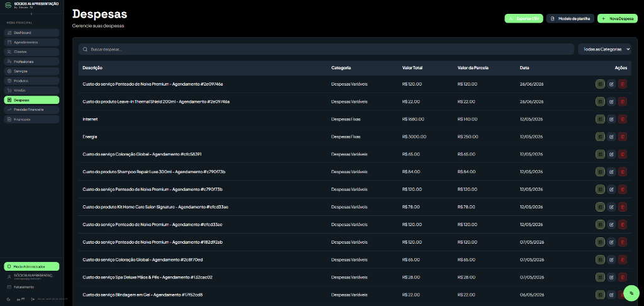
Task: Edit the Energia expense
Action: click(x=611, y=137)
